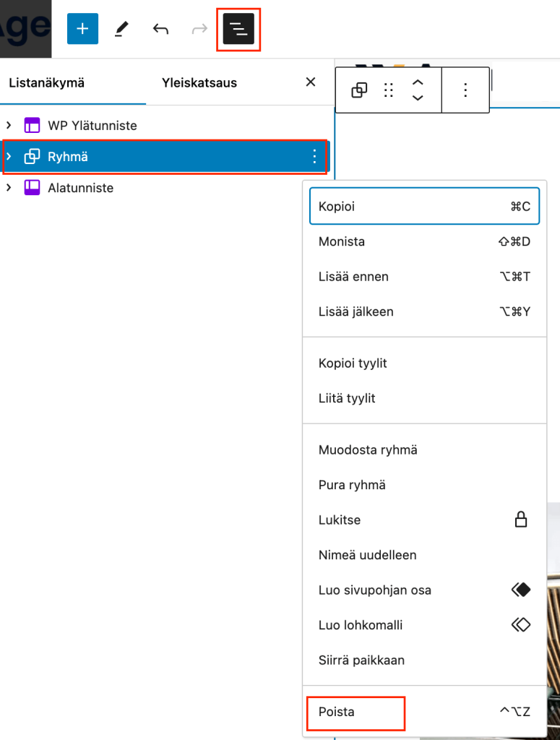Choose Lisää ennen
Screen dimensions: 560x740
tap(425, 277)
